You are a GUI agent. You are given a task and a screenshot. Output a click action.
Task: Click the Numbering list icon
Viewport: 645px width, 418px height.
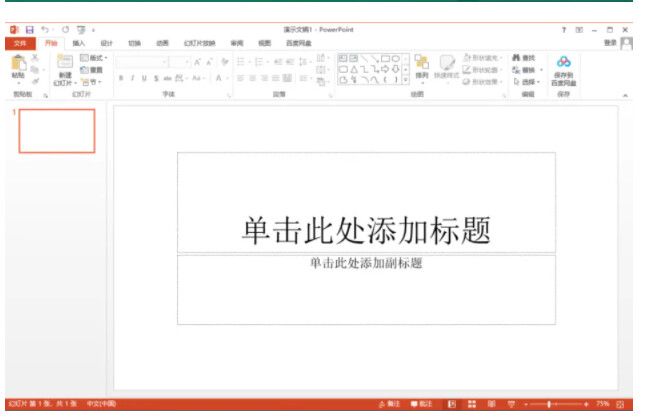(x=259, y=62)
